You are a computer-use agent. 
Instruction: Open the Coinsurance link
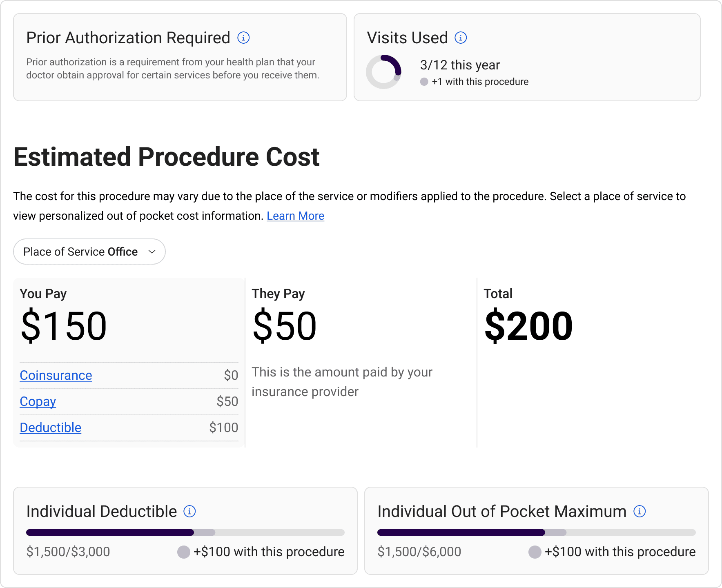pos(56,375)
